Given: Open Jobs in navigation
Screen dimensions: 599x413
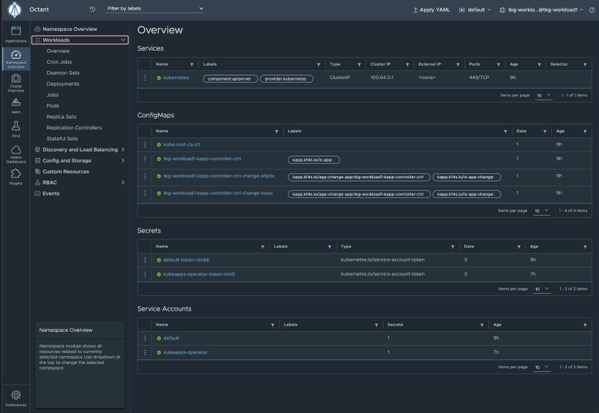Looking at the screenshot, I should tap(52, 95).
